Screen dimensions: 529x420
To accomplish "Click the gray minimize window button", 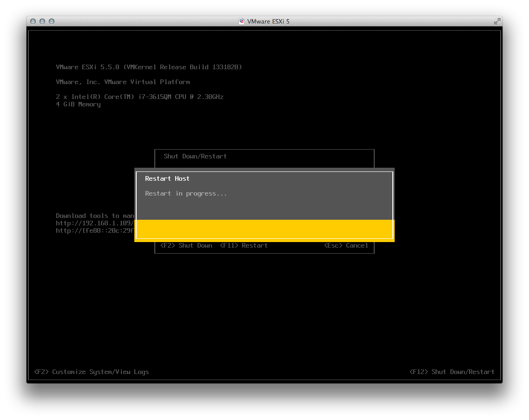I will [42, 21].
